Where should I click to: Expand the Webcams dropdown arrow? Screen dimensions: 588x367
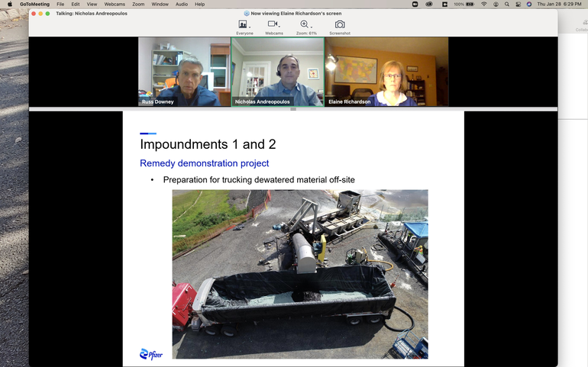[280, 27]
